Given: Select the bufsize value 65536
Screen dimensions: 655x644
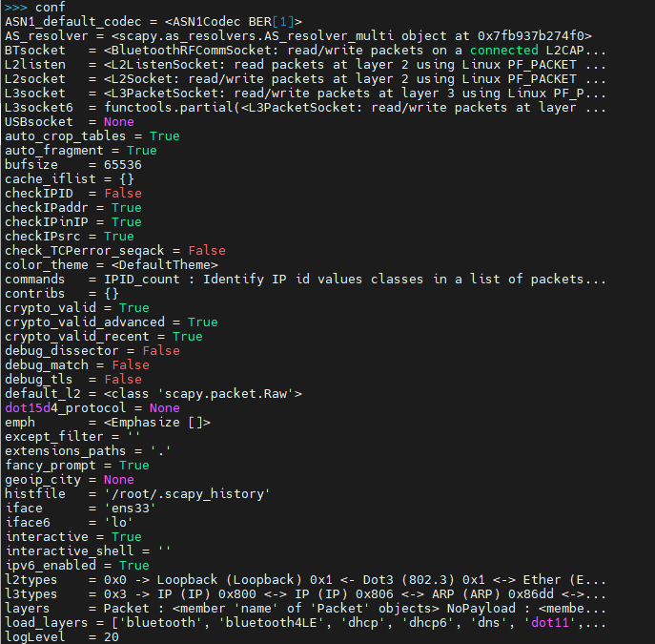Looking at the screenshot, I should coord(123,165).
